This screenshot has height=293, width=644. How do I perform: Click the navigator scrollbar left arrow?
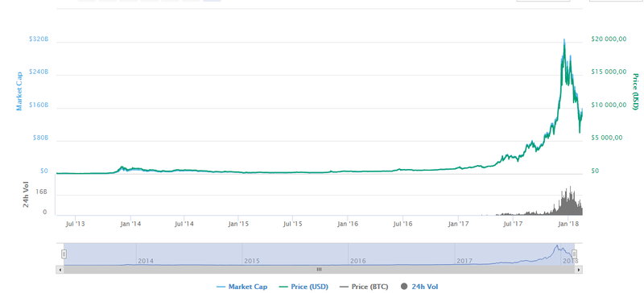coord(60,270)
